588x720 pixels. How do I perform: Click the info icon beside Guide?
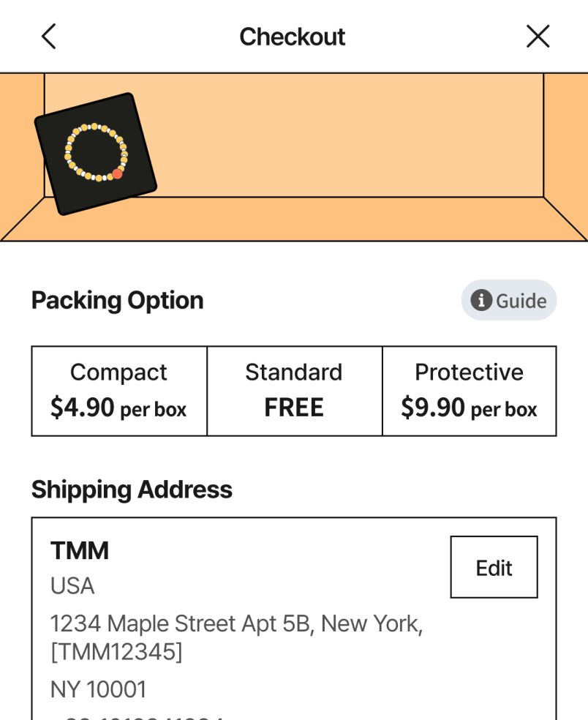pos(480,300)
